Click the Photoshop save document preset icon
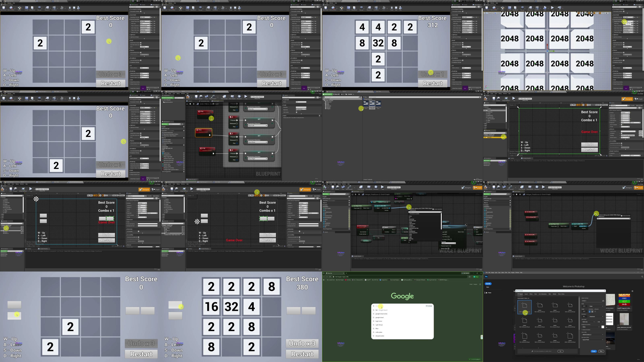Image resolution: width=644 pixels, height=362 pixels. [x=603, y=300]
